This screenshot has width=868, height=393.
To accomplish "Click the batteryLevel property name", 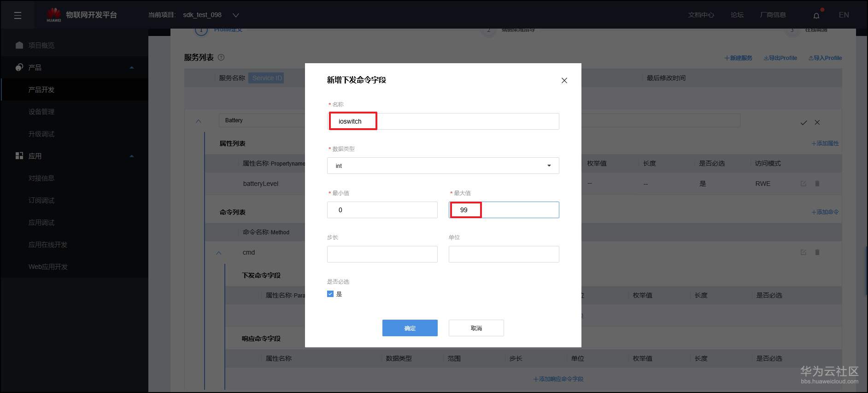I will [261, 184].
